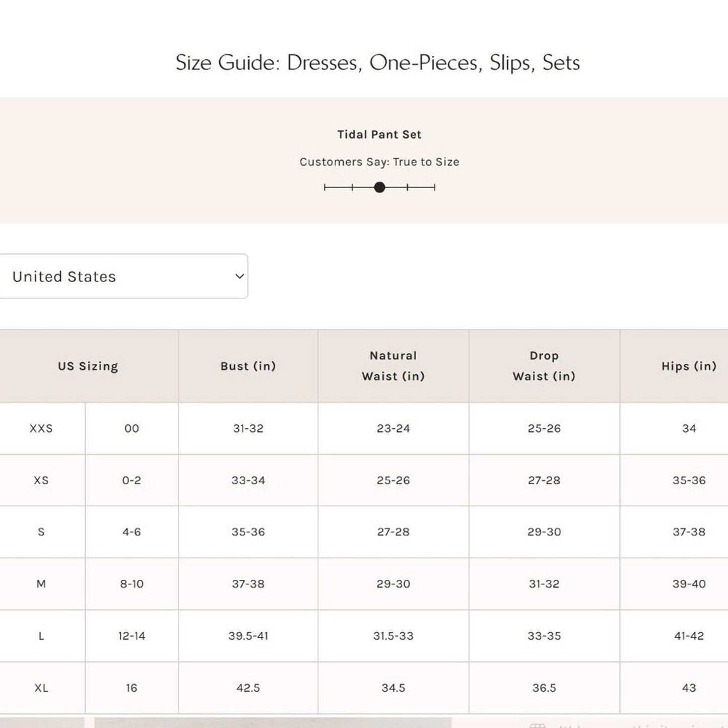The image size is (728, 728).
Task: Click the 4-6 numeric size cell
Action: pos(131,532)
